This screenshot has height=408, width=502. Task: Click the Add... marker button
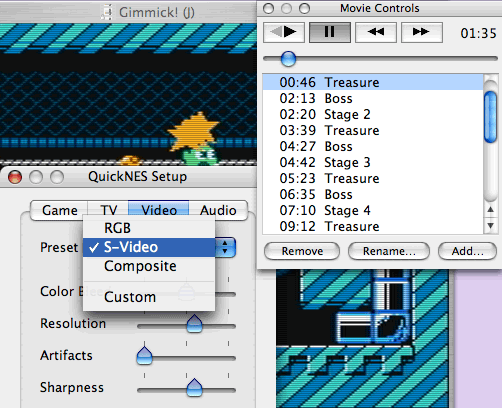click(x=468, y=251)
